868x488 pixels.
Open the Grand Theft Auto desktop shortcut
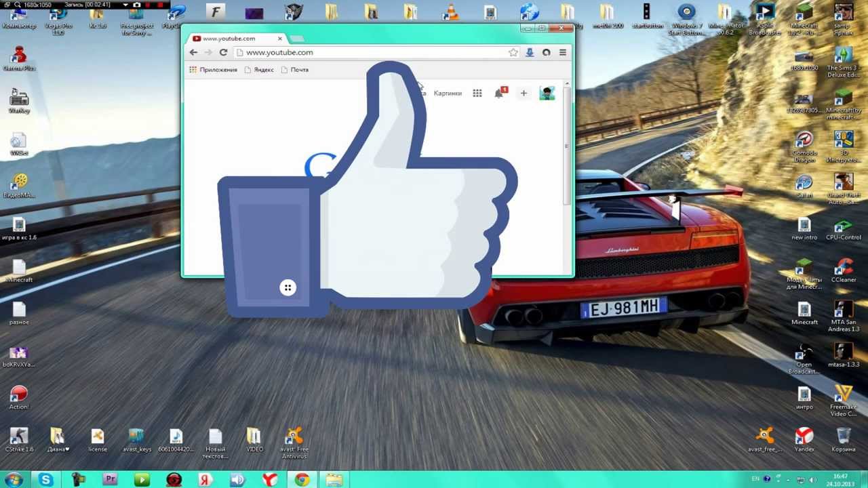pos(844,188)
